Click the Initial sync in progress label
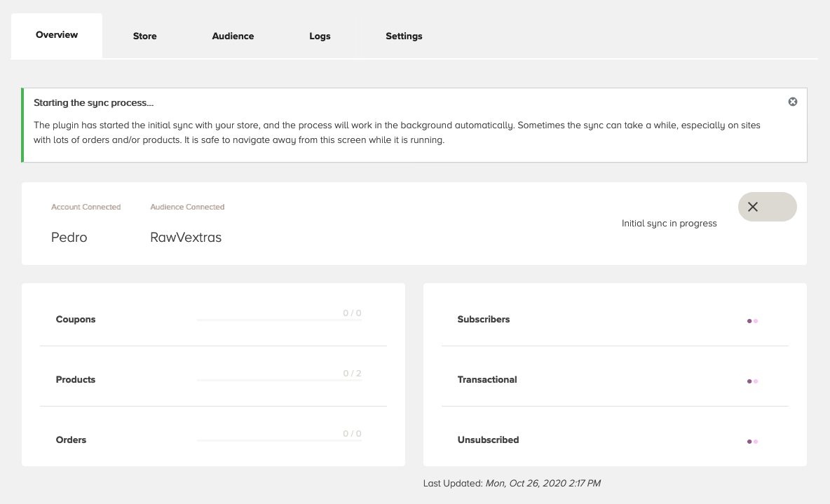Screen dimensions: 830x504 pos(669,224)
